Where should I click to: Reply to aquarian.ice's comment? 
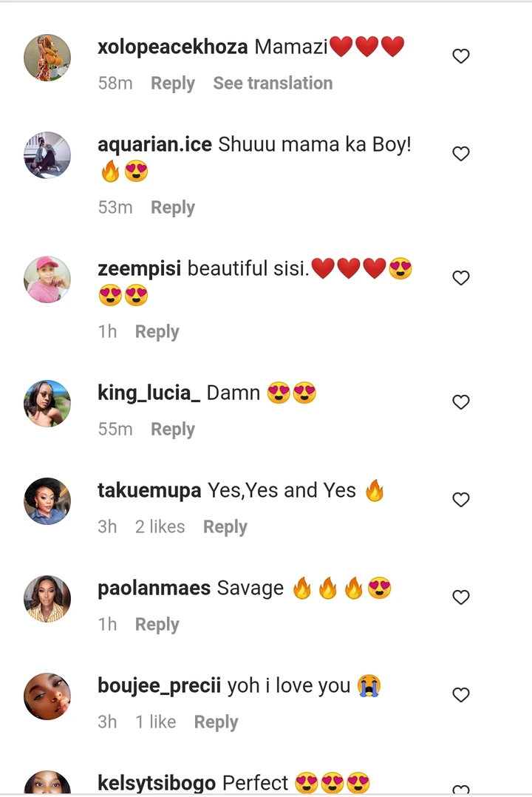[173, 208]
